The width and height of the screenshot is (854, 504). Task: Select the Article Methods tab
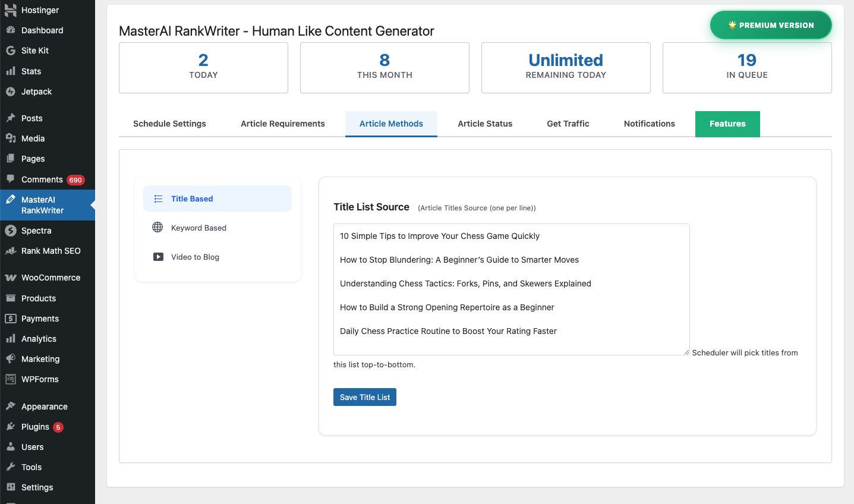[x=391, y=124]
